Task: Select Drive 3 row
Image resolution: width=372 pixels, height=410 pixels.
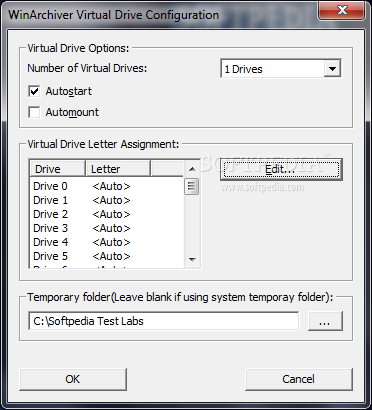Action: point(107,228)
